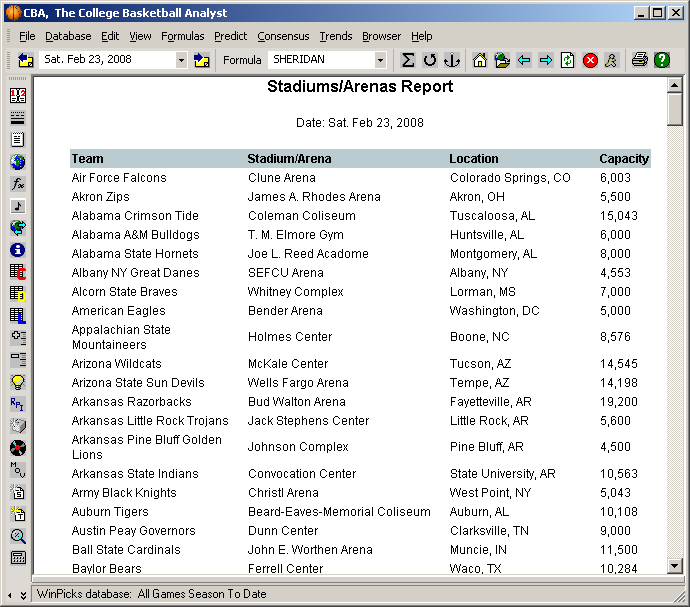Click the circular recalculate arrow icon
The width and height of the screenshot is (690, 607).
coord(430,60)
